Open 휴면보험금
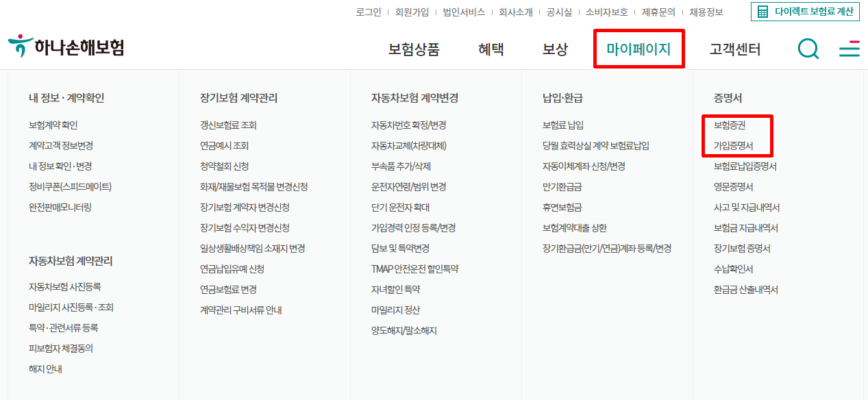Image resolution: width=868 pixels, height=400 pixels. [x=562, y=208]
